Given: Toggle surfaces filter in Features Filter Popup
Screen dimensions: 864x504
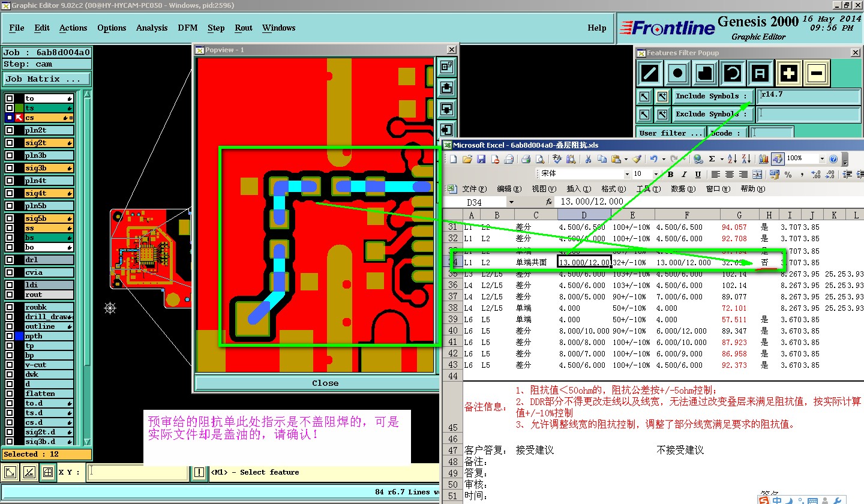Looking at the screenshot, I should (706, 73).
